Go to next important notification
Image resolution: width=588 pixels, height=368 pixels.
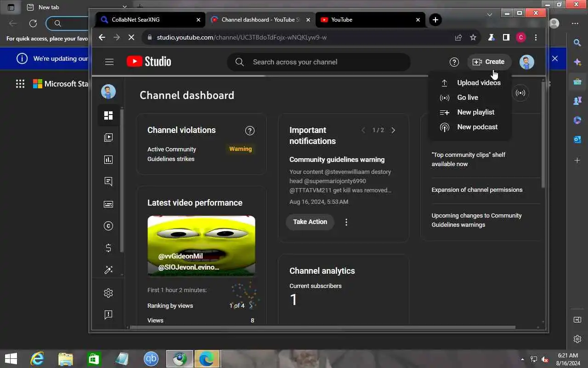click(393, 130)
